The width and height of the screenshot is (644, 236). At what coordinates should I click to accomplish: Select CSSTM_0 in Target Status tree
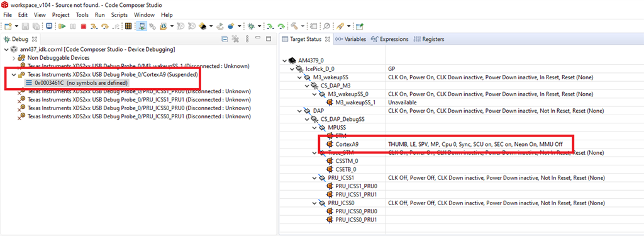(347, 161)
